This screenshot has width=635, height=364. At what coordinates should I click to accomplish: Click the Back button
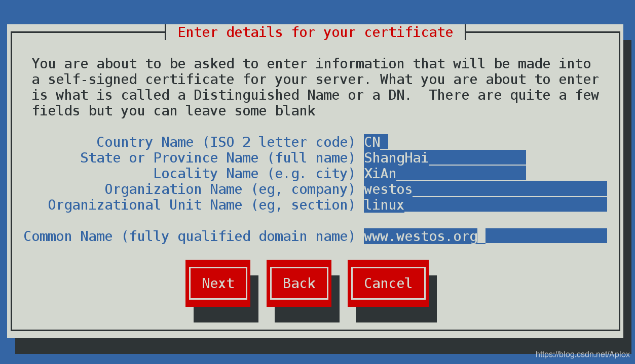click(x=299, y=283)
